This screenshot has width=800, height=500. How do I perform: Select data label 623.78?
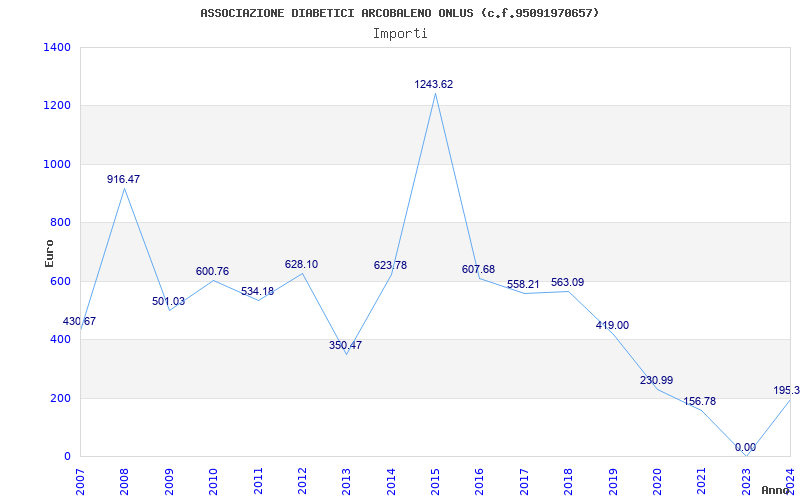point(390,265)
